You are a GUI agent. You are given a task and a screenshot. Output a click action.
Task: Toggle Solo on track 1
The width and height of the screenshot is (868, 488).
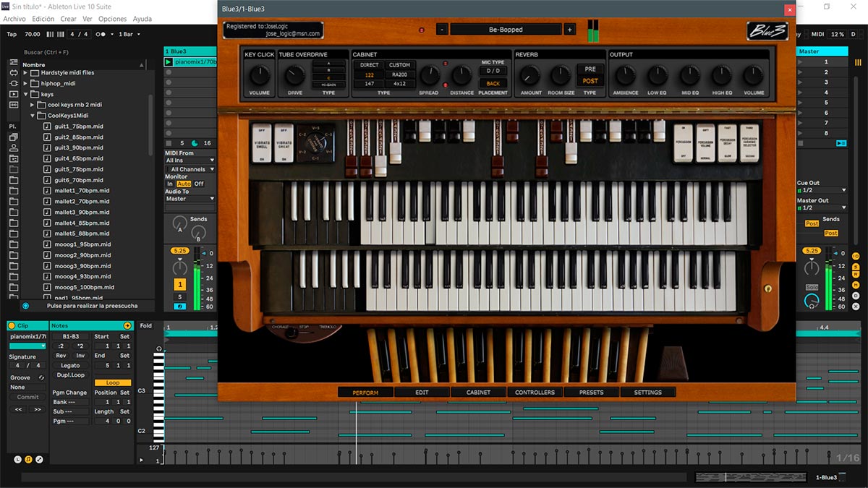click(x=180, y=297)
